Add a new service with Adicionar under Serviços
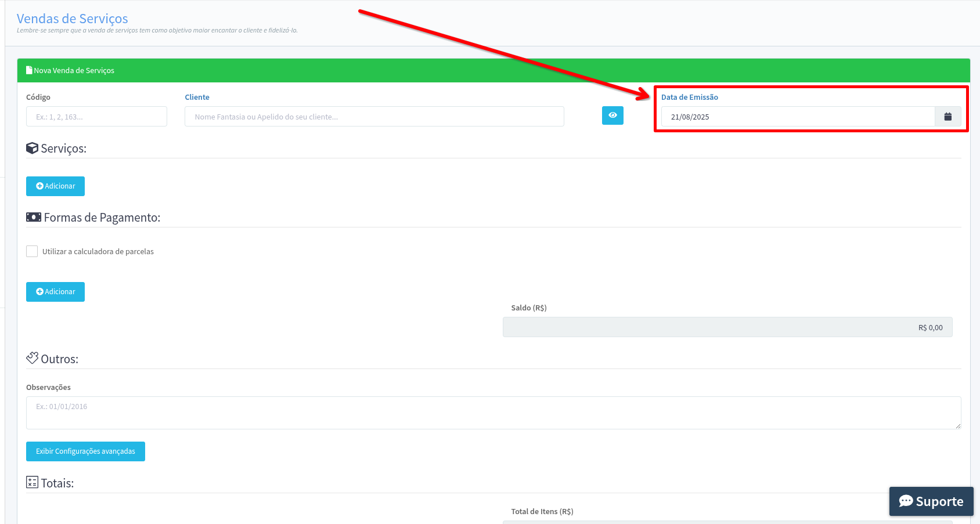980x524 pixels. [x=56, y=186]
